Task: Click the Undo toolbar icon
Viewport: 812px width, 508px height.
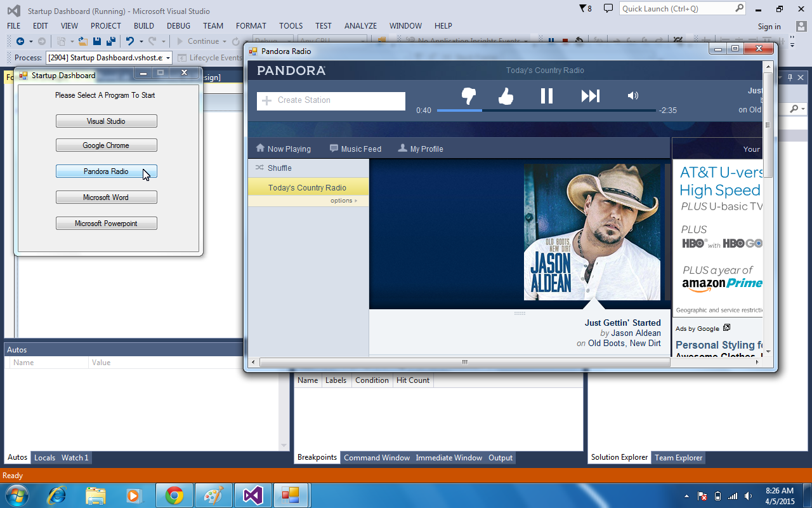Action: point(129,41)
